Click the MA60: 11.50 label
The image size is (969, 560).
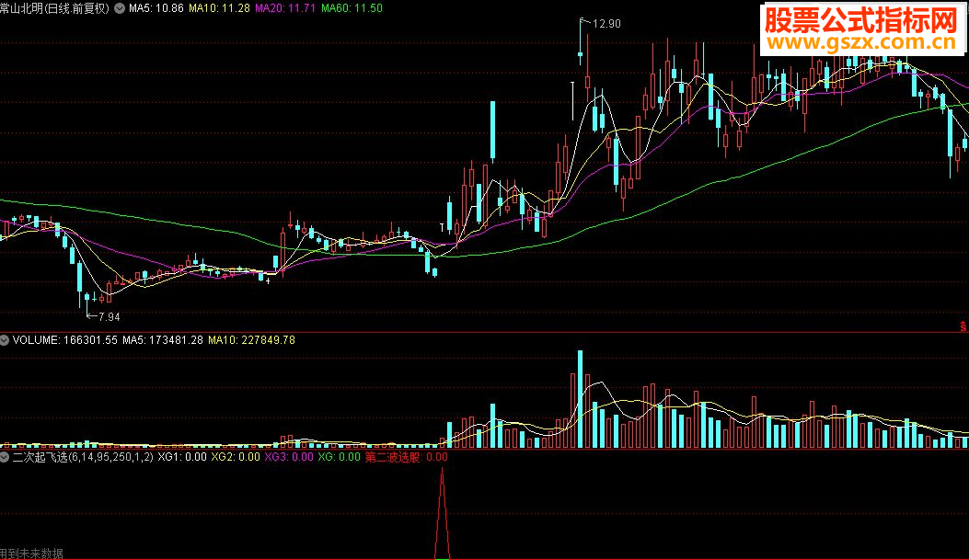tap(352, 8)
